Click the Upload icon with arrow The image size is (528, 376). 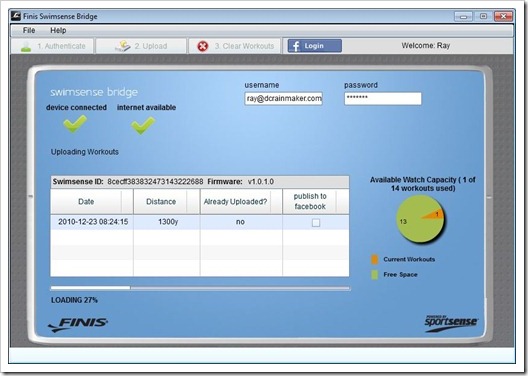pyautogui.click(x=122, y=46)
